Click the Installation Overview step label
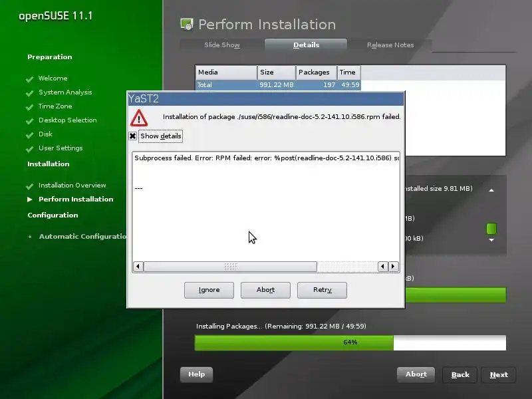532x399 pixels. tap(72, 186)
